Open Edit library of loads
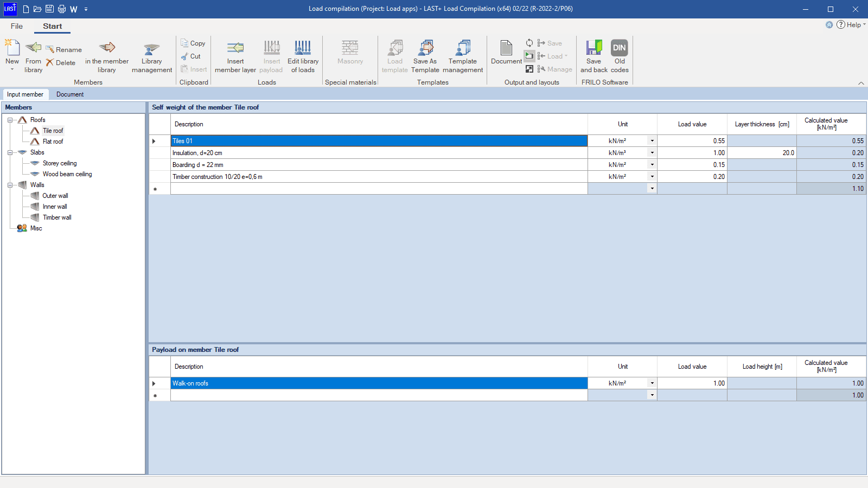Screen dimensions: 868x488 pyautogui.click(x=303, y=48)
